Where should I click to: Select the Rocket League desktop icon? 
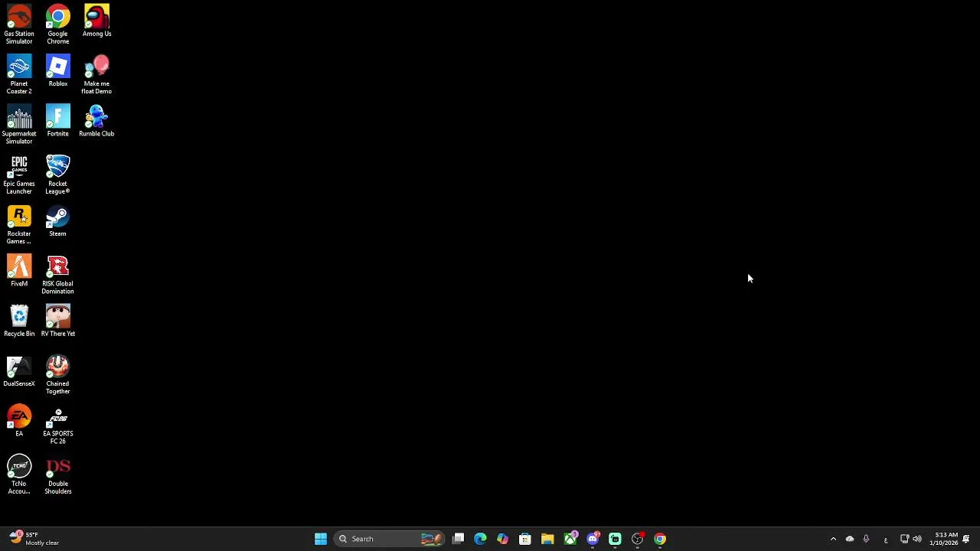click(x=57, y=174)
